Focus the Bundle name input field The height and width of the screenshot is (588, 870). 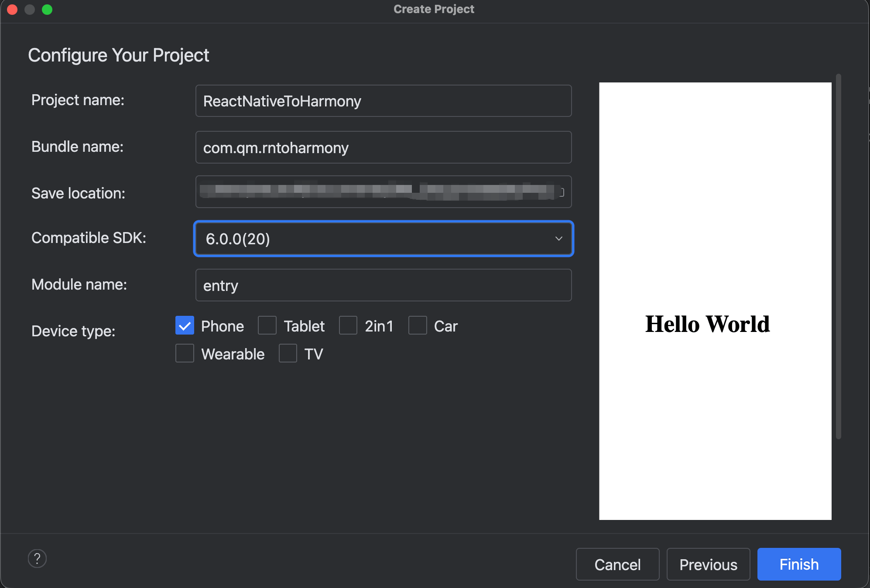click(383, 148)
